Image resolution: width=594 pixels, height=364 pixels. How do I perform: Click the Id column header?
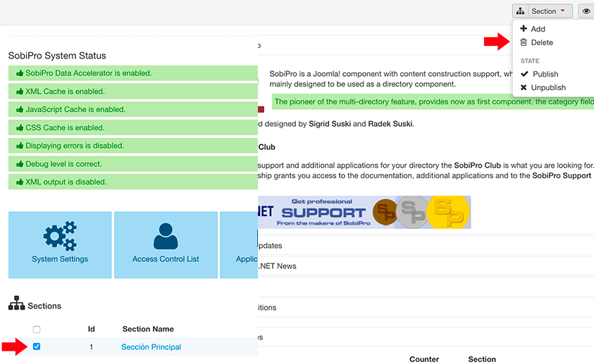(92, 330)
